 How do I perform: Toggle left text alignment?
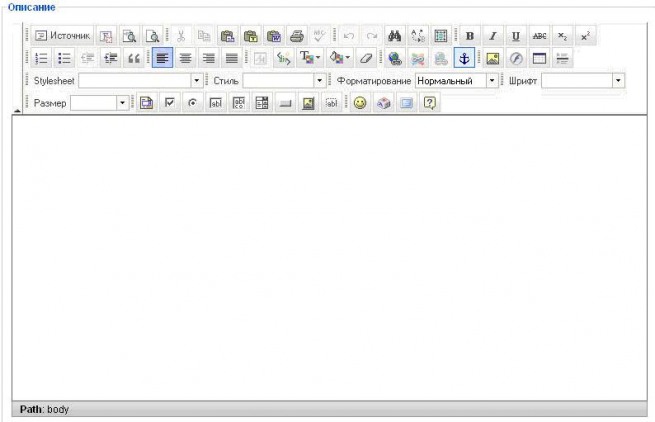pyautogui.click(x=162, y=58)
